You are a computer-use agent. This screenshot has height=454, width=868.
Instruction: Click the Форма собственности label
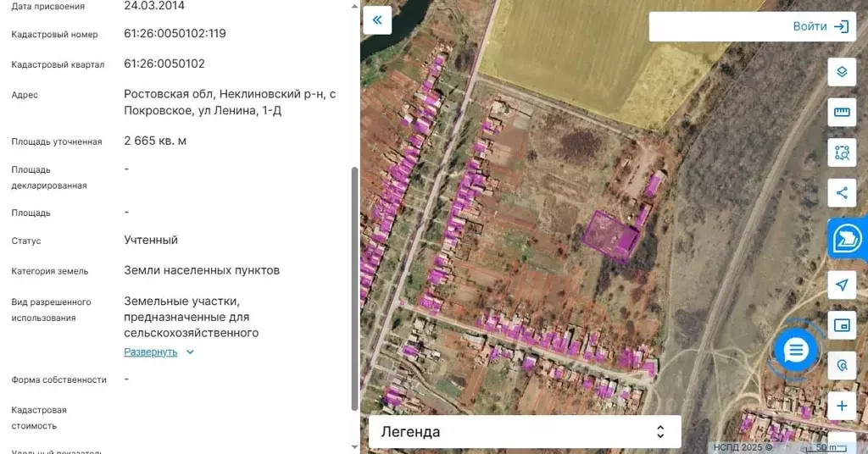(58, 380)
